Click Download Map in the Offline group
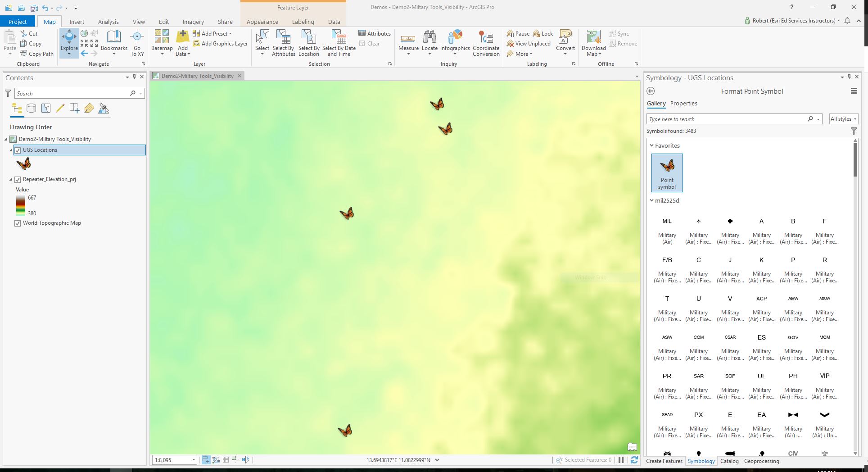Viewport: 868px width, 472px height. tap(593, 43)
